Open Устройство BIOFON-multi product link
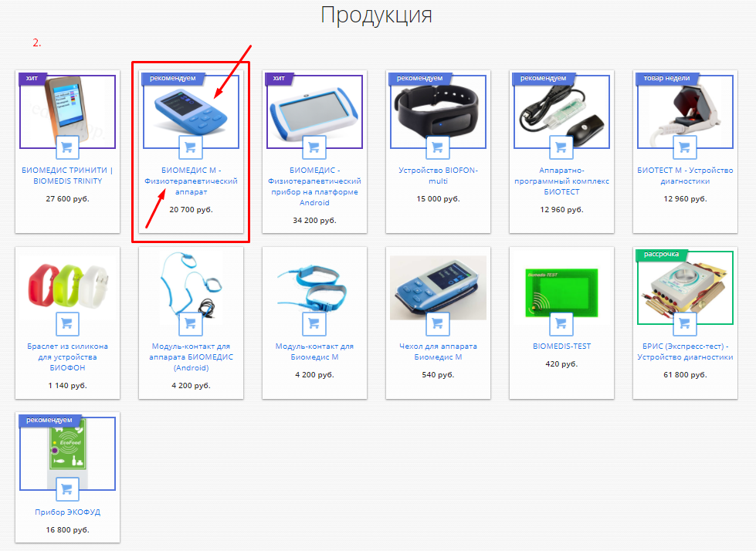 coord(439,175)
